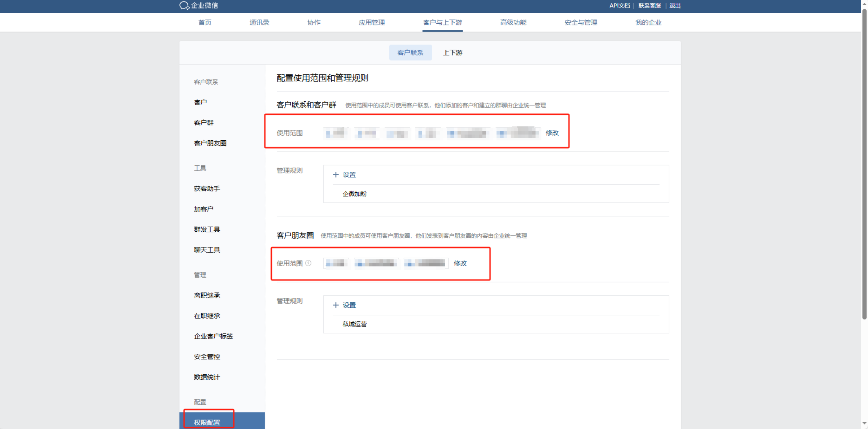The width and height of the screenshot is (868, 429).
Task: Click the 企微加粉 rule entry
Action: (x=354, y=194)
